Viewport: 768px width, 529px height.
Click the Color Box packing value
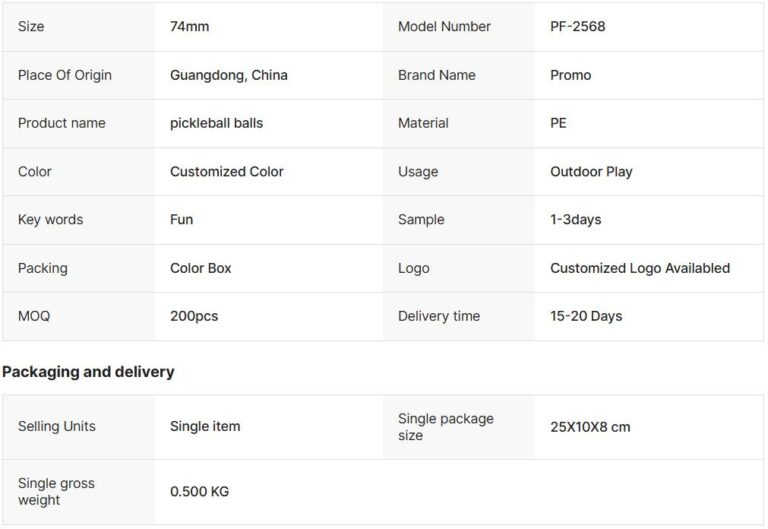(200, 268)
